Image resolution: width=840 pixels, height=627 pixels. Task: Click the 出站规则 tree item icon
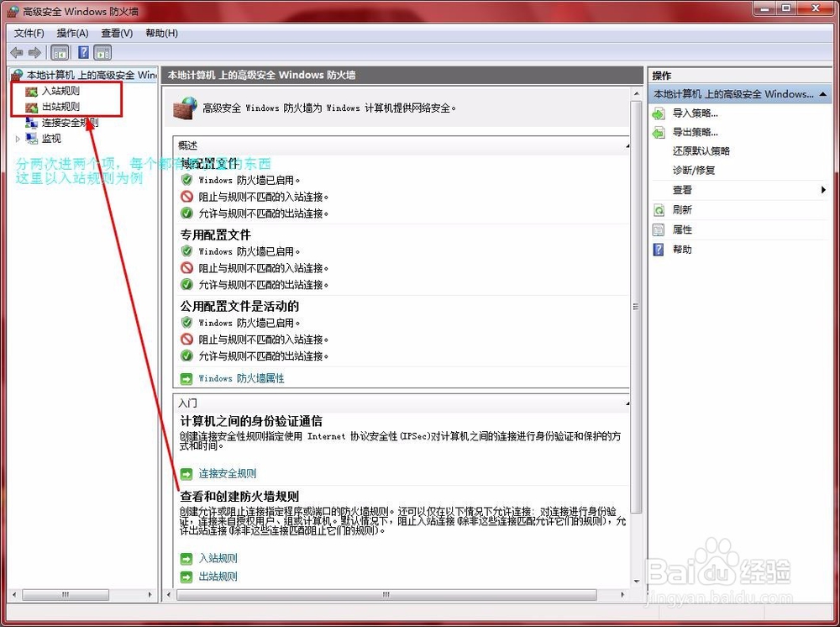[x=32, y=108]
